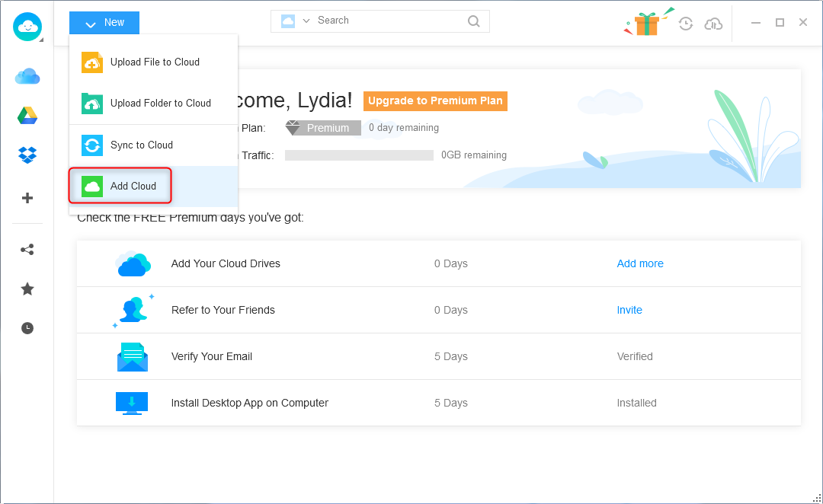This screenshot has width=823, height=504.
Task: Maximize the application window
Action: 780,23
